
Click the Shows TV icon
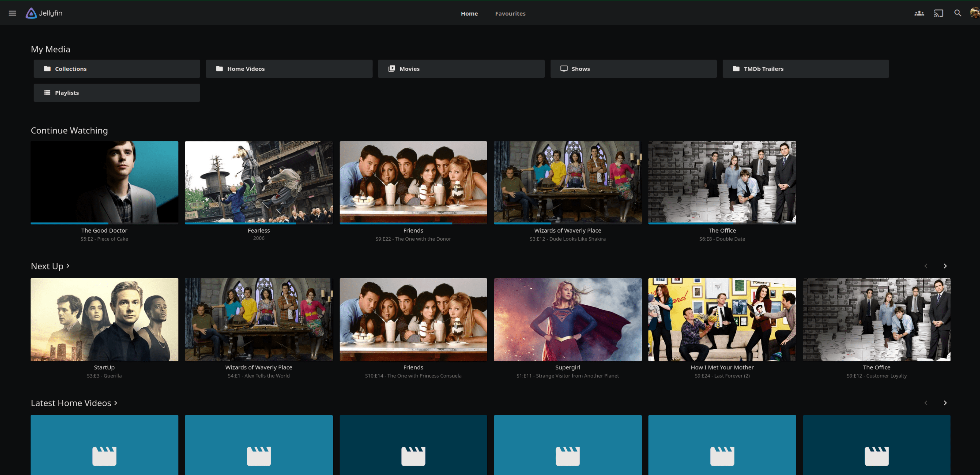pos(564,69)
